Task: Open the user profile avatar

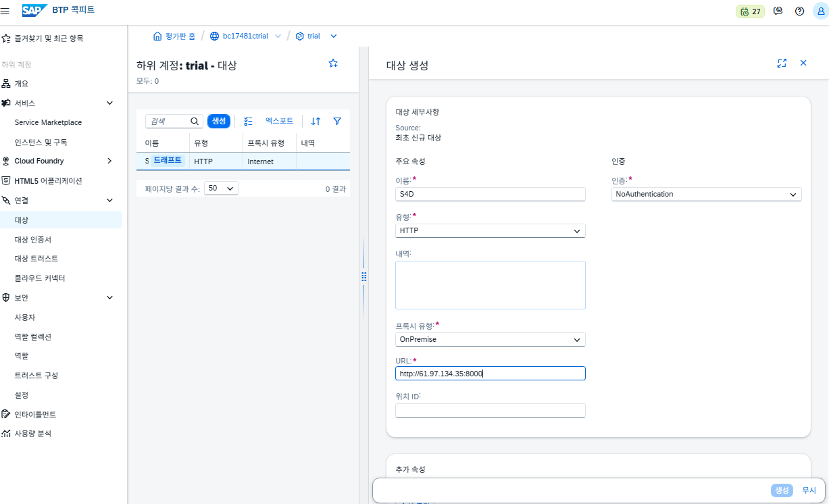Action: pos(820,11)
